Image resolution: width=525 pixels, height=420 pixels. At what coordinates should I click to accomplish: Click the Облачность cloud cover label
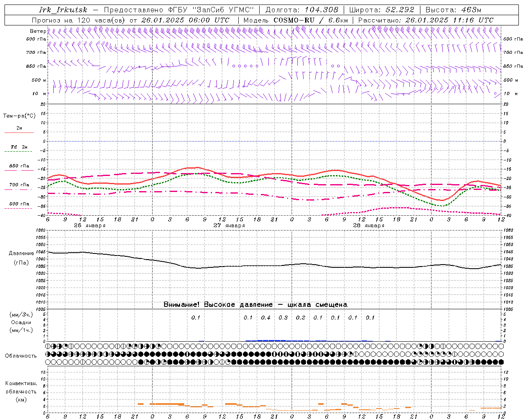[x=21, y=356]
